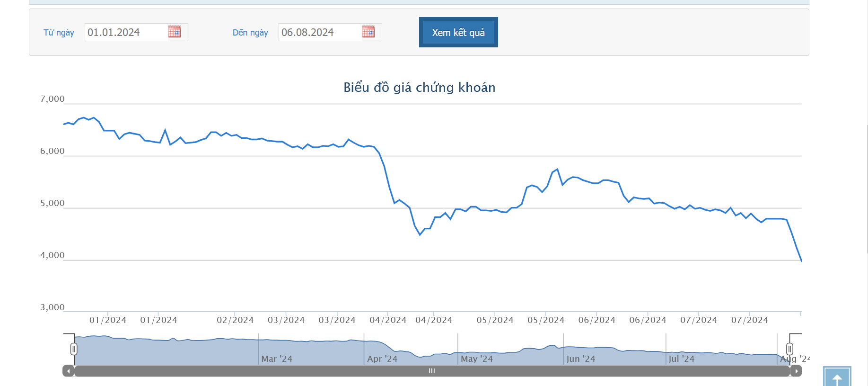This screenshot has width=868, height=386.
Task: Click the chart scrollbar right arrow
Action: tap(796, 371)
